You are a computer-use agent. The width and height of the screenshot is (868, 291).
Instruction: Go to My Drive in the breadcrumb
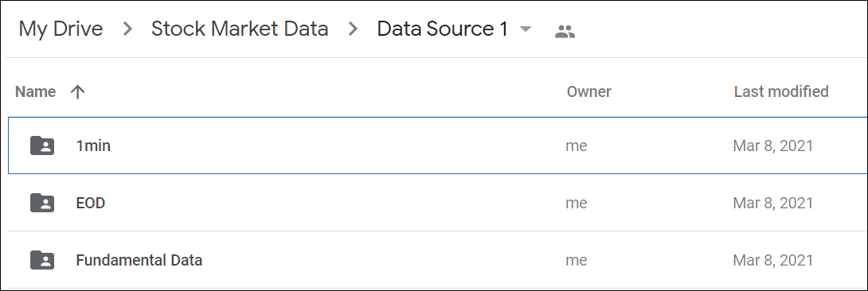tap(61, 29)
